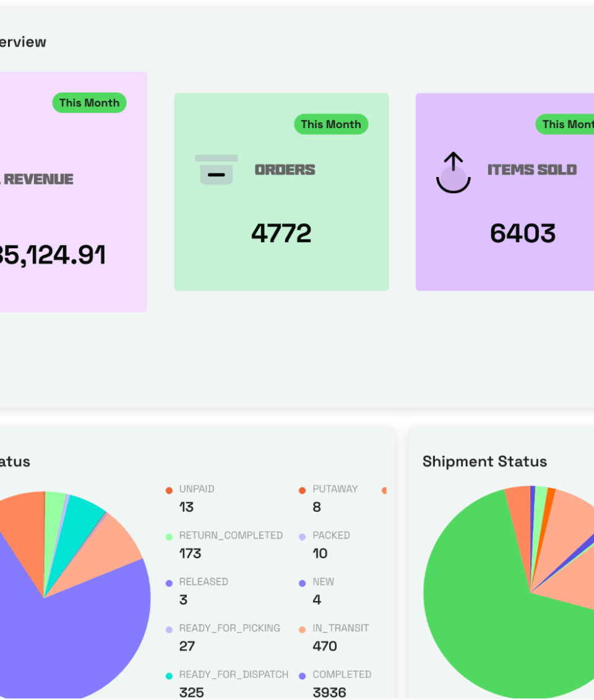Click the Items Sold upload arrow icon
This screenshot has height=700, width=594.
pos(454,173)
